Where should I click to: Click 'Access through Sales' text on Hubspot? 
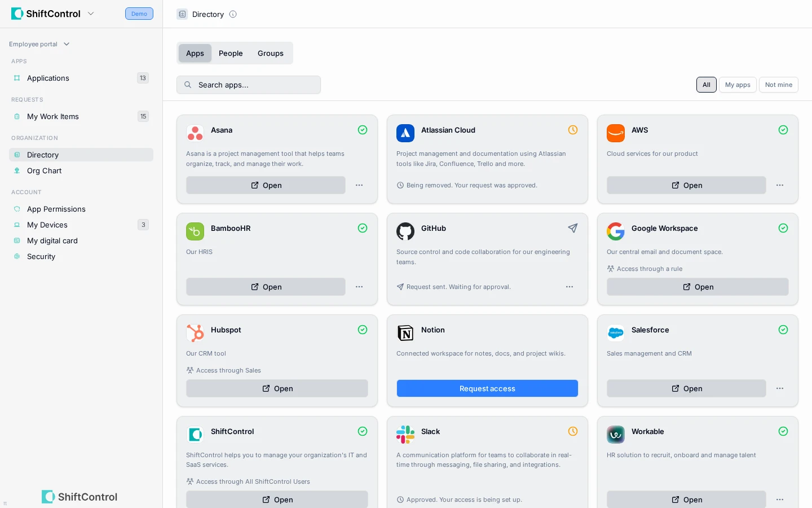point(228,370)
